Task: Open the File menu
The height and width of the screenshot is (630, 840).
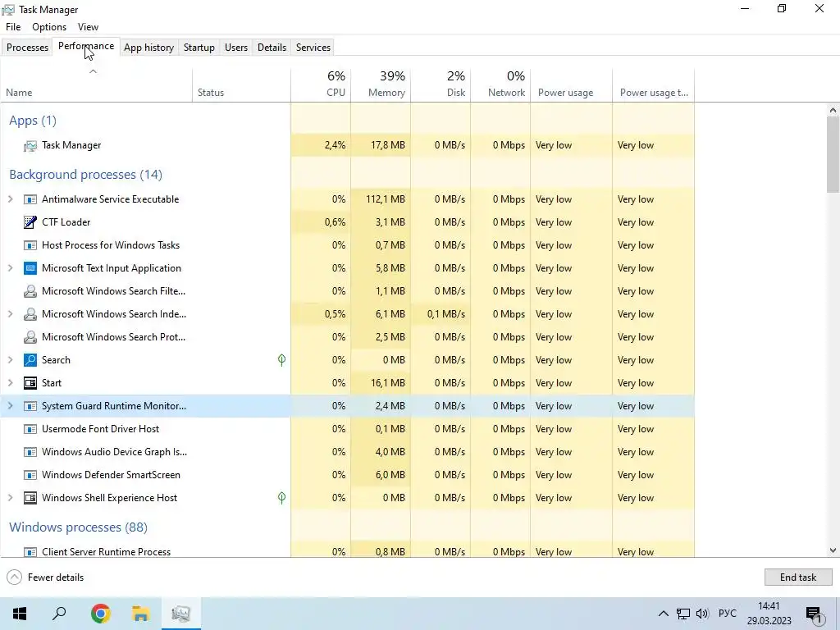Action: [13, 27]
